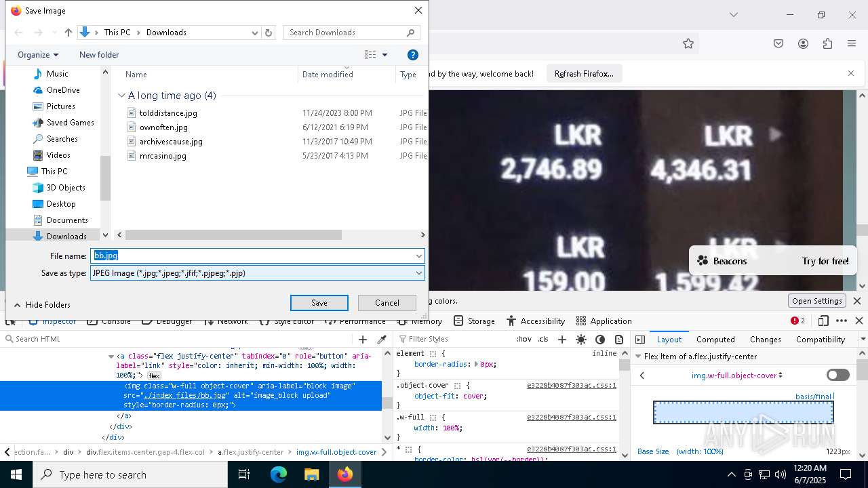
Task: Open File Explorer from the taskbar
Action: coord(311,474)
